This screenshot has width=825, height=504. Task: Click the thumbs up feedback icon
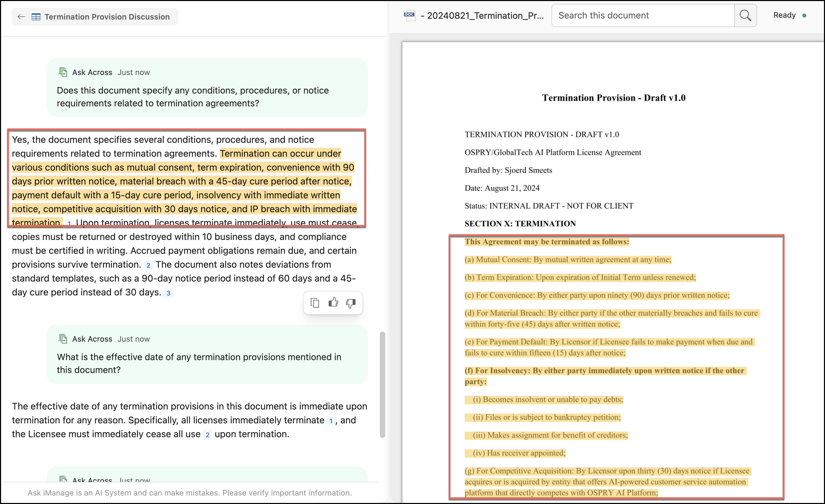tap(333, 303)
